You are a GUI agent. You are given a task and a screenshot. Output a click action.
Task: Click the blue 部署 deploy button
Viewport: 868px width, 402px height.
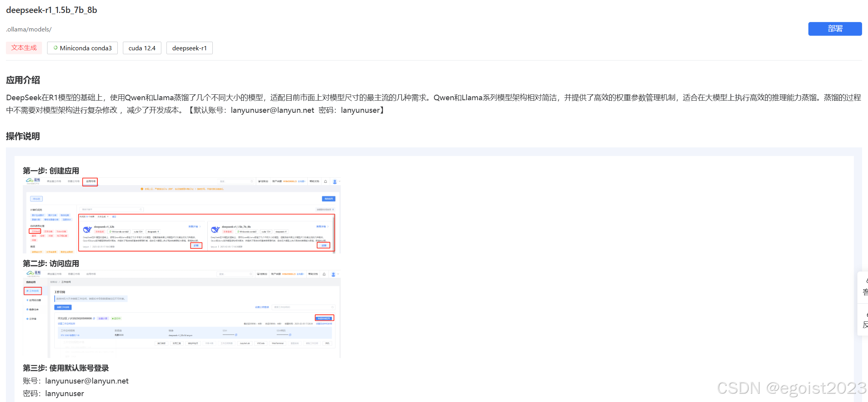pyautogui.click(x=835, y=29)
